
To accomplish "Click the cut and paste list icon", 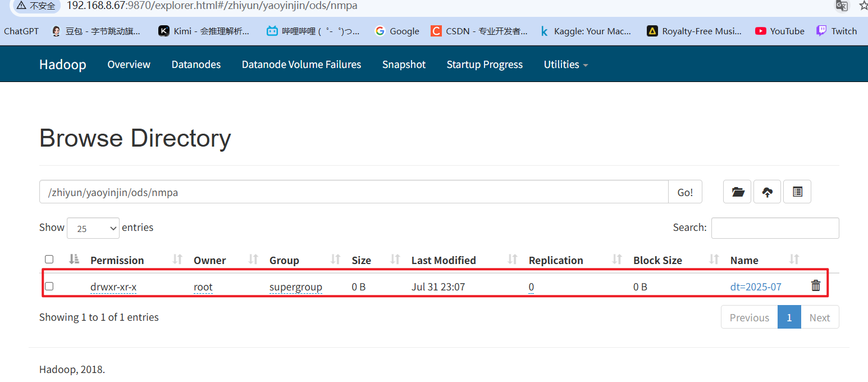I will tap(797, 192).
